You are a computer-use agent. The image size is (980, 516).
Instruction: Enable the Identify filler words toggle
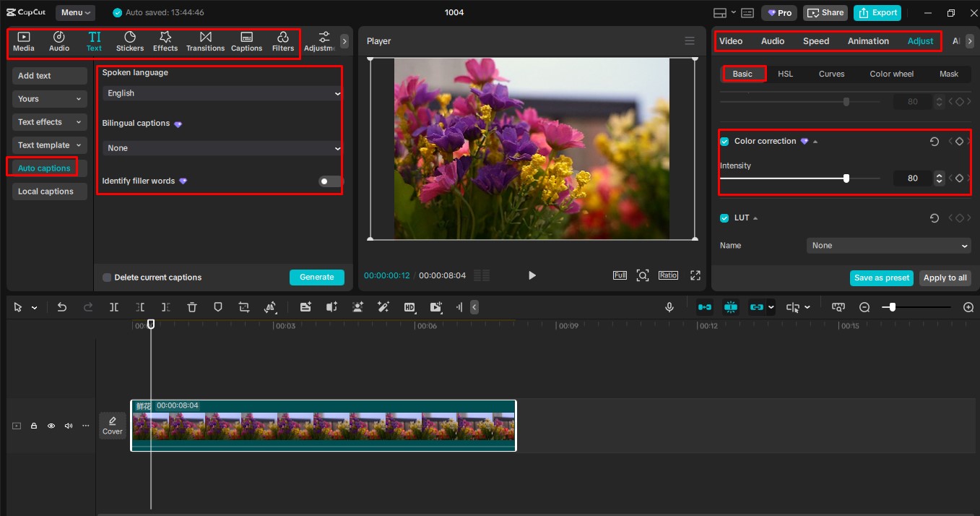pos(329,181)
